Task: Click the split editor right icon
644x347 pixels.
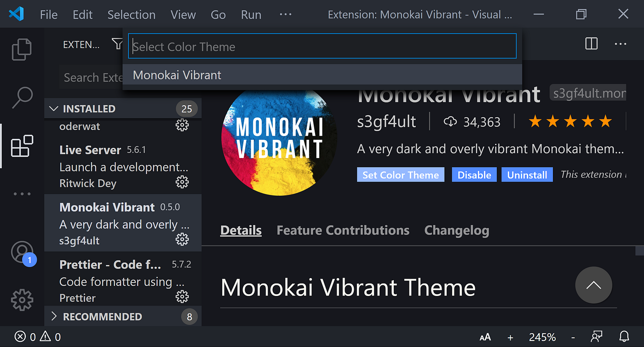Action: 591,44
